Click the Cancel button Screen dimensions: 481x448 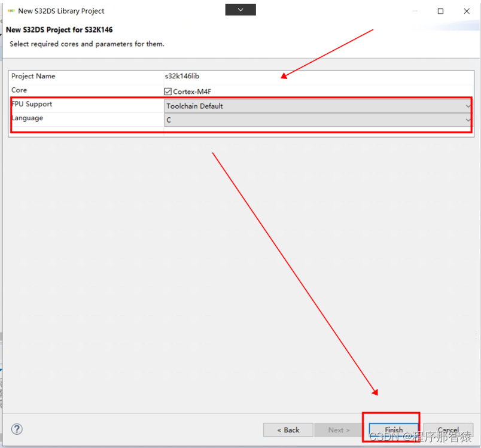[448, 430]
